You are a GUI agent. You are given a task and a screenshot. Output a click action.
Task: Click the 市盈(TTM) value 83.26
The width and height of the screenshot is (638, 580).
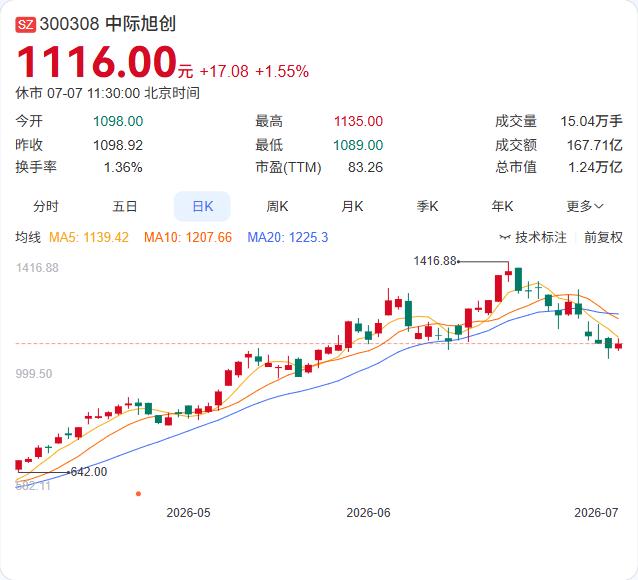pyautogui.click(x=365, y=167)
